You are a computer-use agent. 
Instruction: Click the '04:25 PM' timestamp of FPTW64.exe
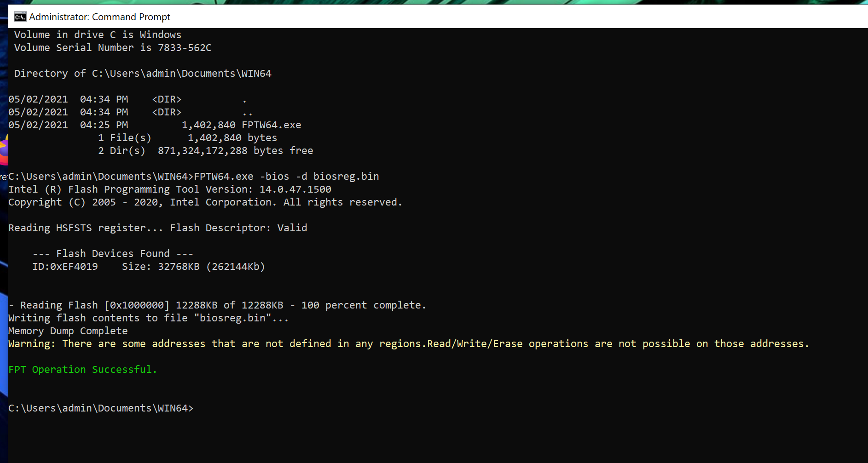(104, 125)
